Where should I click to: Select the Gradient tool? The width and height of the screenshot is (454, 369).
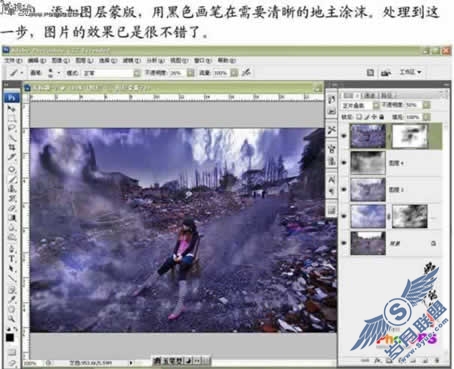click(11, 218)
